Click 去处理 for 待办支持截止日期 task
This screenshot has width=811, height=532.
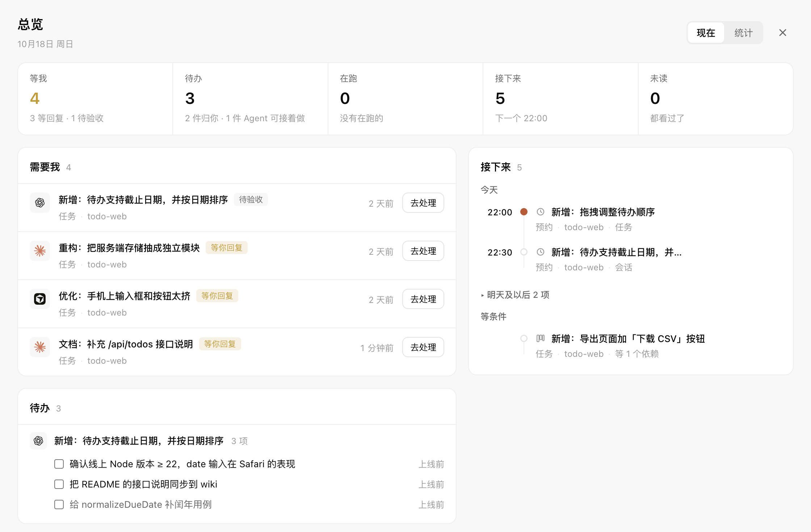click(x=423, y=203)
